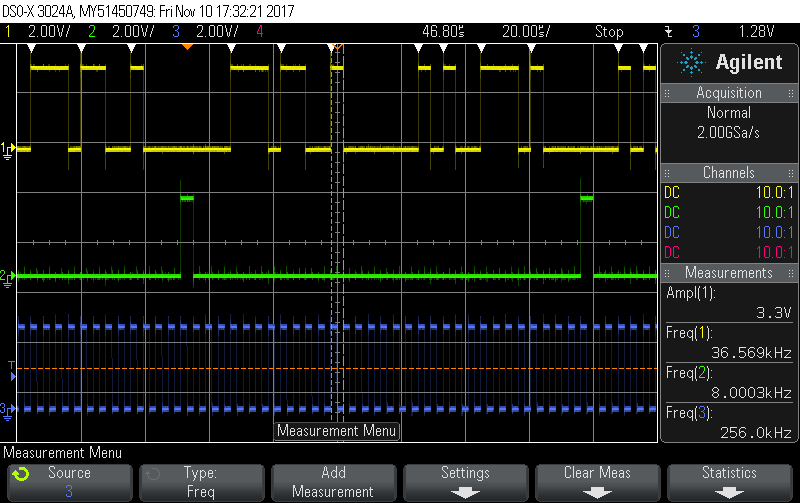Open the Settings softkey menu
The height and width of the screenshot is (503, 800).
(465, 483)
